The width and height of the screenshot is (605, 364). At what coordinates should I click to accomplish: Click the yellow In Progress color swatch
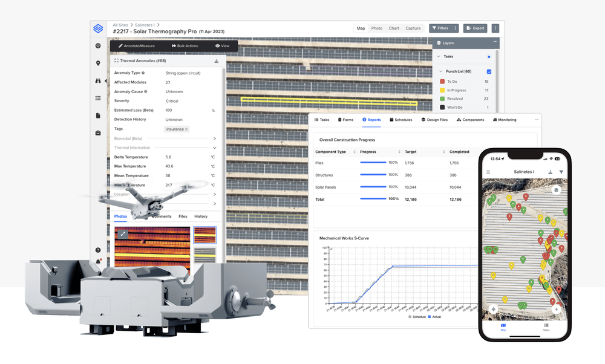pos(443,90)
